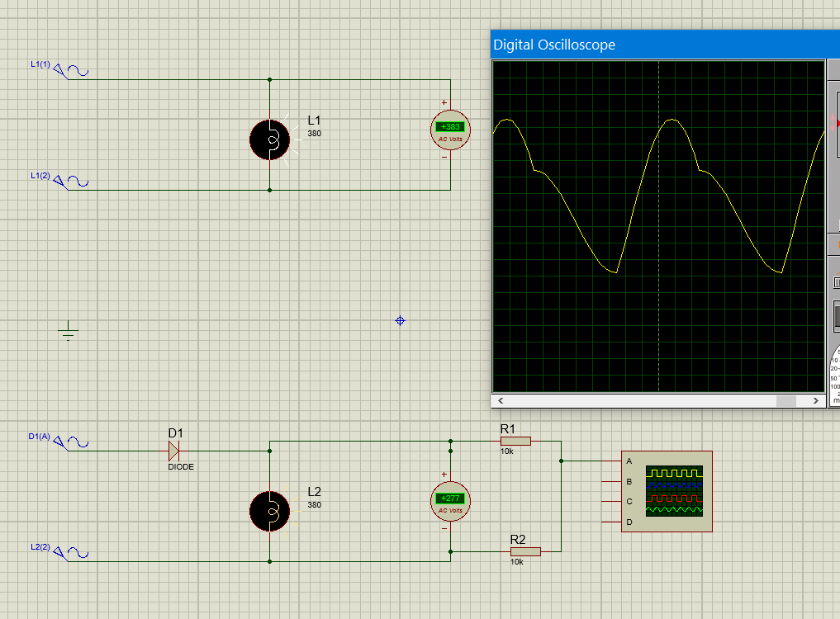Viewport: 840px width, 619px height.
Task: Select resistor R2 10k
Action: tap(525, 551)
